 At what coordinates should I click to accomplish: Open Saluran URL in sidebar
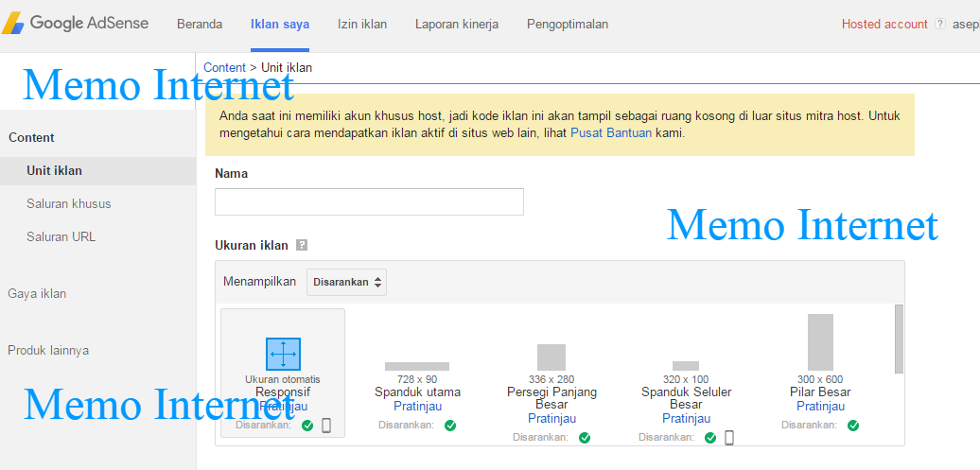pos(61,236)
